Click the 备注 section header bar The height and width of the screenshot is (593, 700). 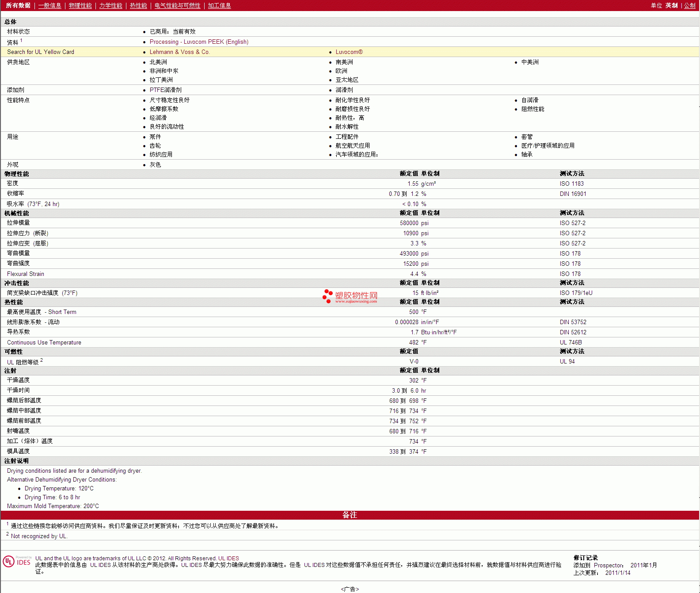(350, 515)
